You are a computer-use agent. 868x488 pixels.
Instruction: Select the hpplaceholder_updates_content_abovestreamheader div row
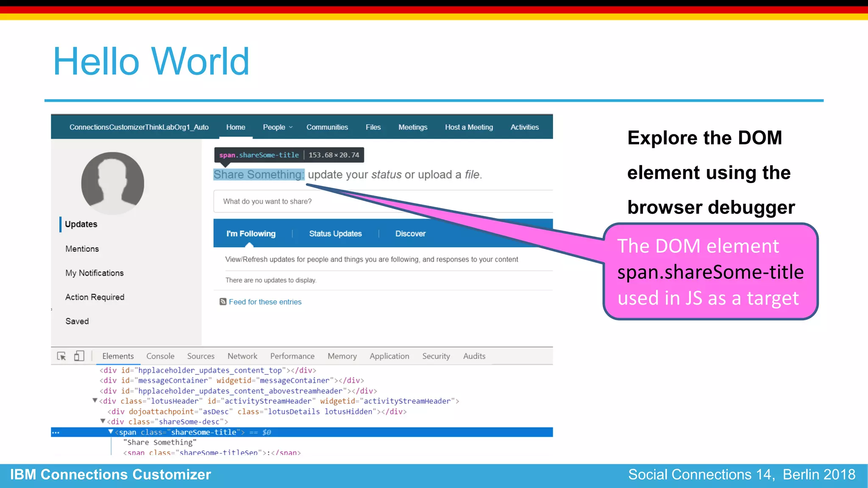[x=238, y=391]
